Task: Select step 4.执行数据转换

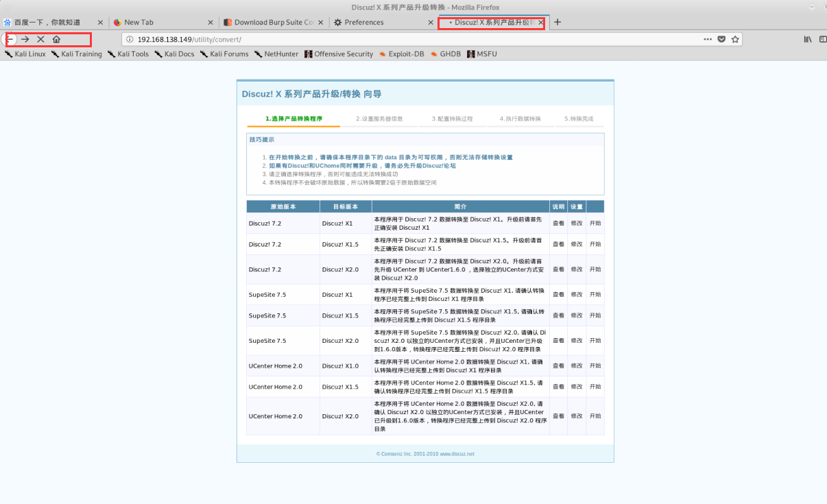Action: pos(520,119)
